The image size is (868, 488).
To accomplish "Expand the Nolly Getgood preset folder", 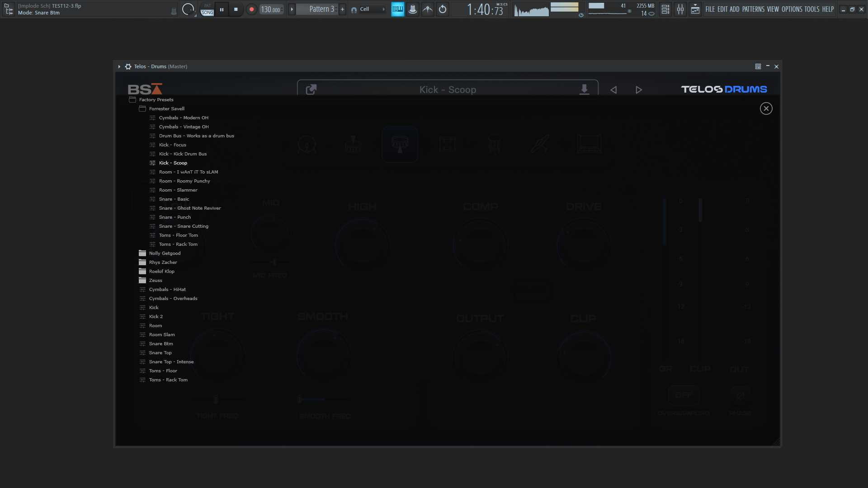I will pos(142,253).
